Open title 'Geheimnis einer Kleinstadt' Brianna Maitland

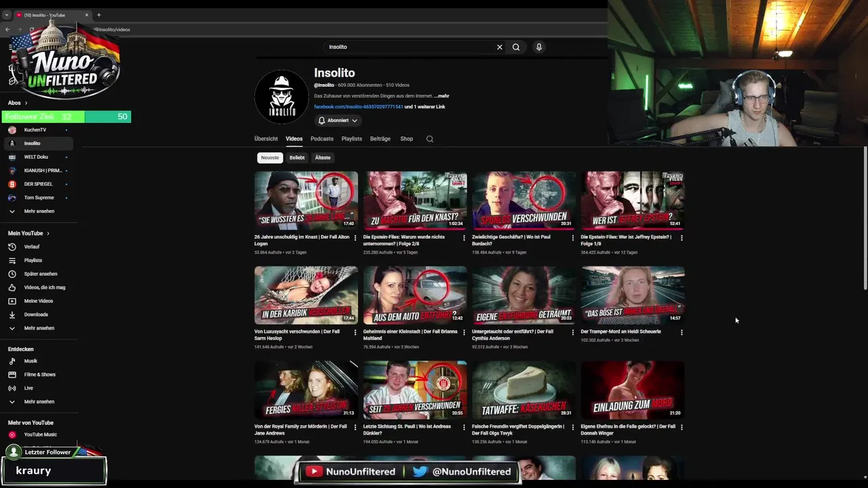click(410, 335)
